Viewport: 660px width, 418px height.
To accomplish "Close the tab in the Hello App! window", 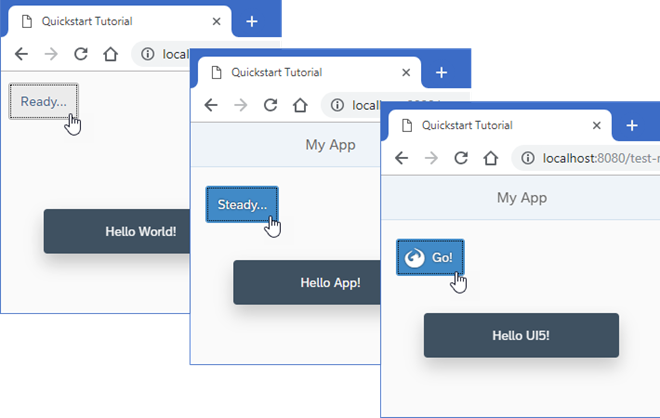I will [405, 73].
